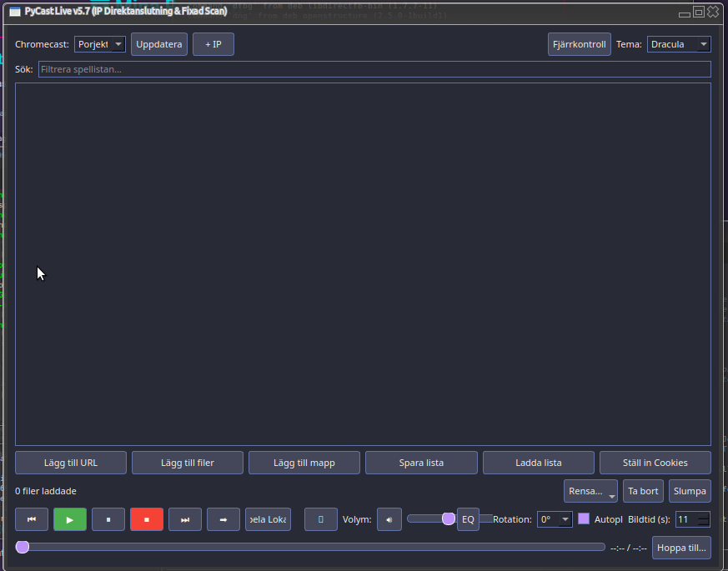Click Ta bort to remove item
Screen dimensions: 728x571
(x=643, y=491)
